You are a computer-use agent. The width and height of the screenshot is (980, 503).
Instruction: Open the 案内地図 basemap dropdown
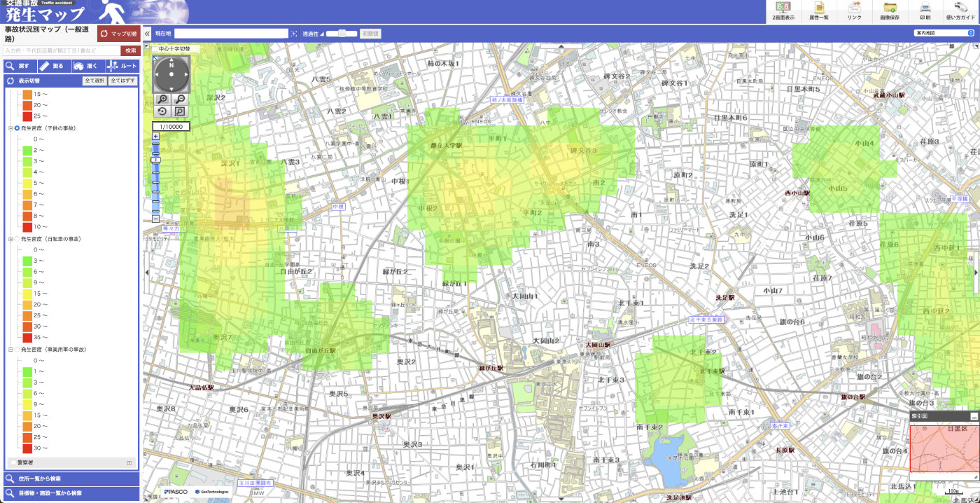(x=943, y=33)
